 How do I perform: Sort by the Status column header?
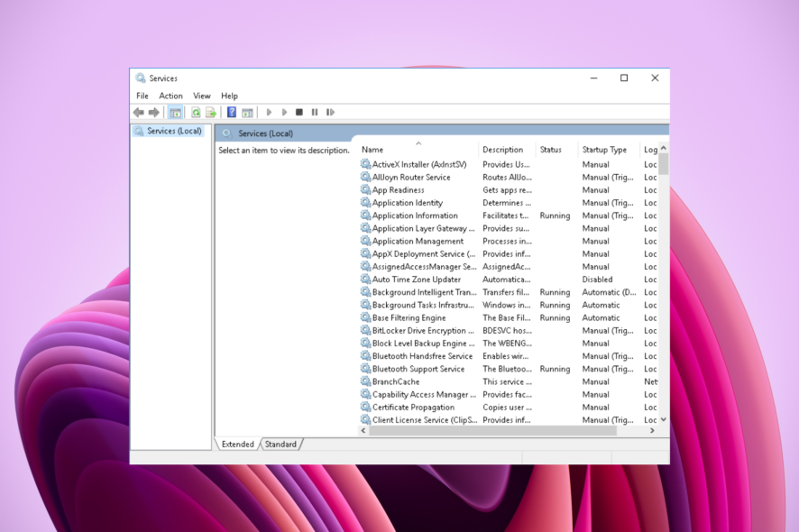(556, 150)
